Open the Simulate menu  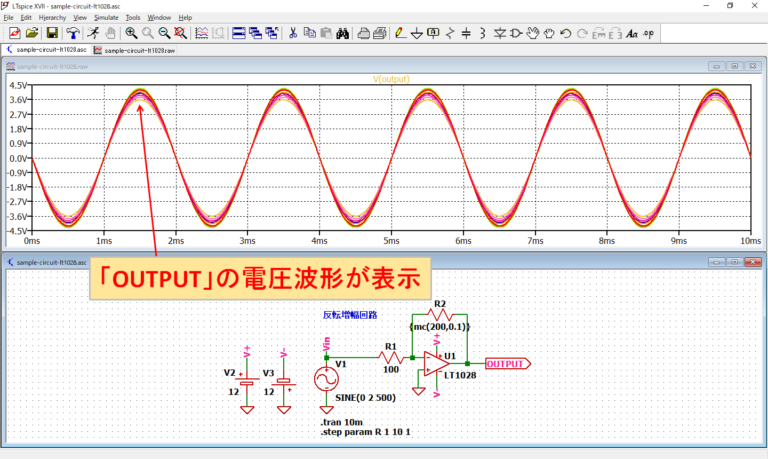105,18
